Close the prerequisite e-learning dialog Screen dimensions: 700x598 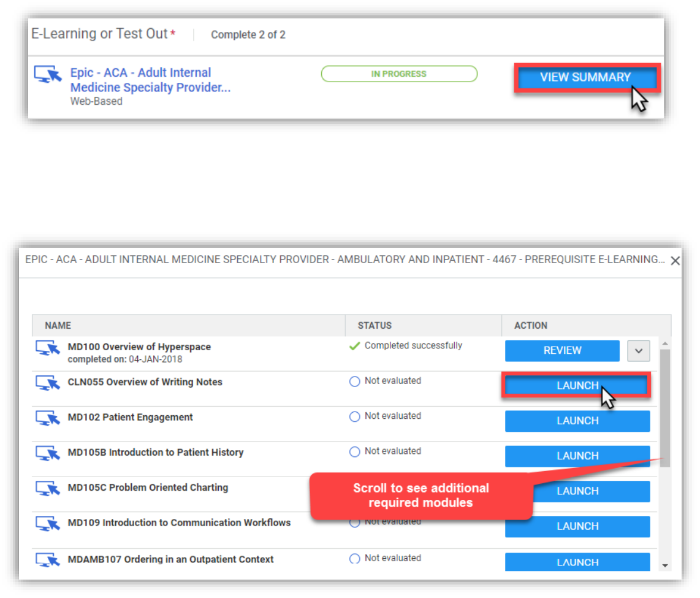coord(675,261)
